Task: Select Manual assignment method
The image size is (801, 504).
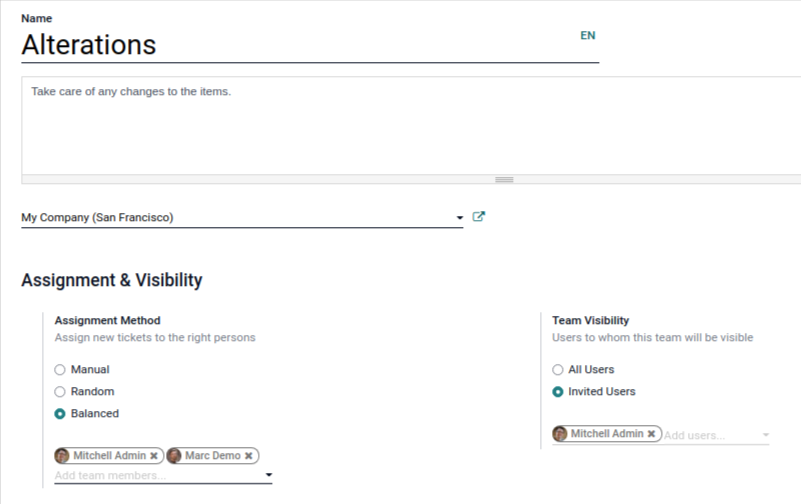Action: coord(60,370)
